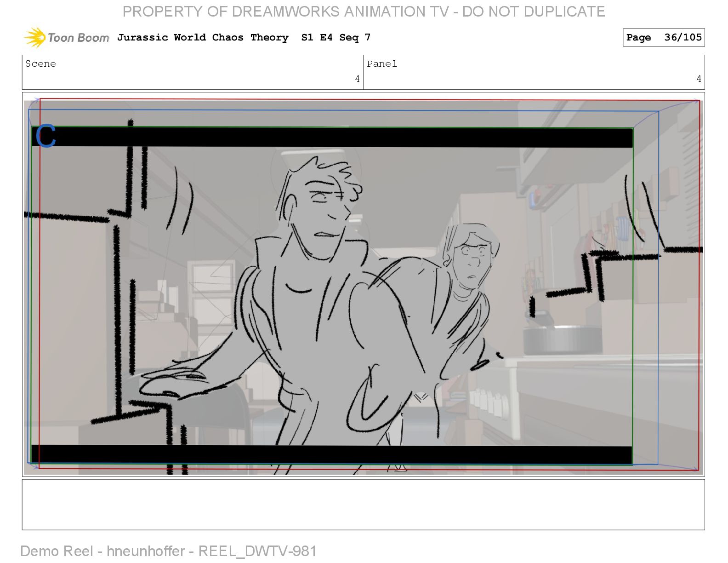Click the 'S1 E4 Seq 7' label
The height and width of the screenshot is (563, 728).
click(336, 37)
